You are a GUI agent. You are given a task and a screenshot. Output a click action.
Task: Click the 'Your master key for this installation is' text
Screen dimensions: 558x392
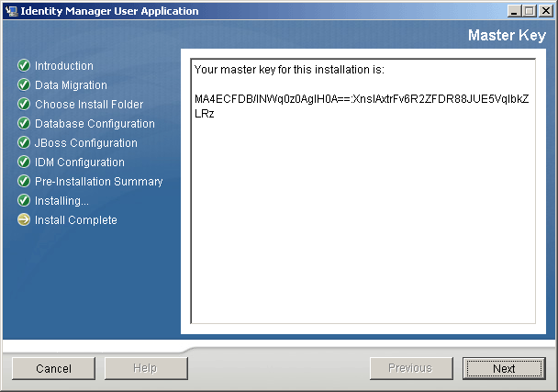pos(289,70)
